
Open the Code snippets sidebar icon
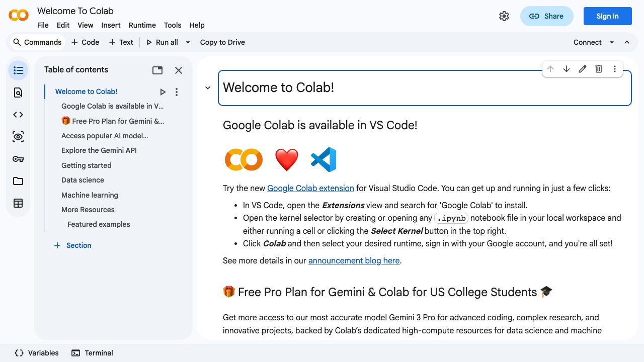pos(18,115)
